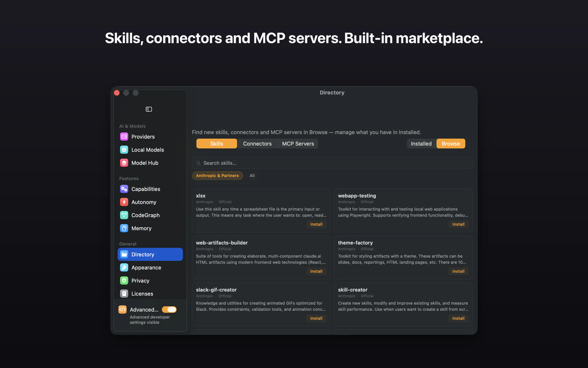This screenshot has height=368, width=588.
Task: Install the skill-creator skill
Action: pyautogui.click(x=458, y=318)
